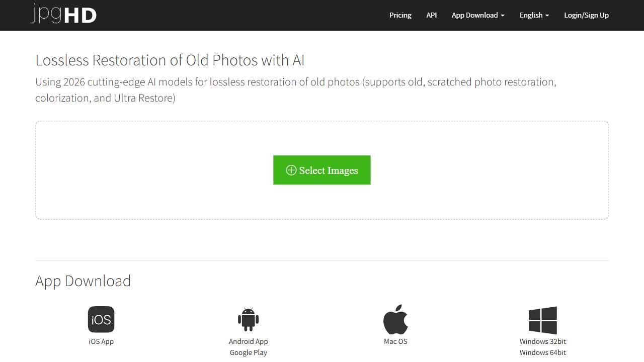The width and height of the screenshot is (644, 362).
Task: Open the Pricing page
Action: click(x=400, y=15)
